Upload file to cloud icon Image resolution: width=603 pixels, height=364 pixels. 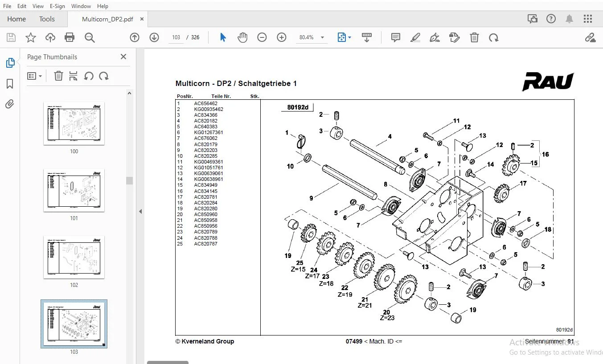tap(50, 37)
